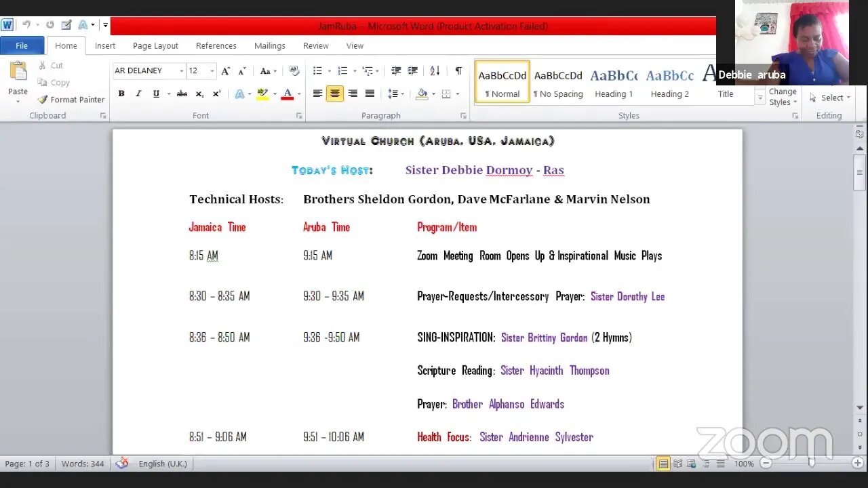Apply red font color
This screenshot has height=488, width=868.
click(287, 94)
